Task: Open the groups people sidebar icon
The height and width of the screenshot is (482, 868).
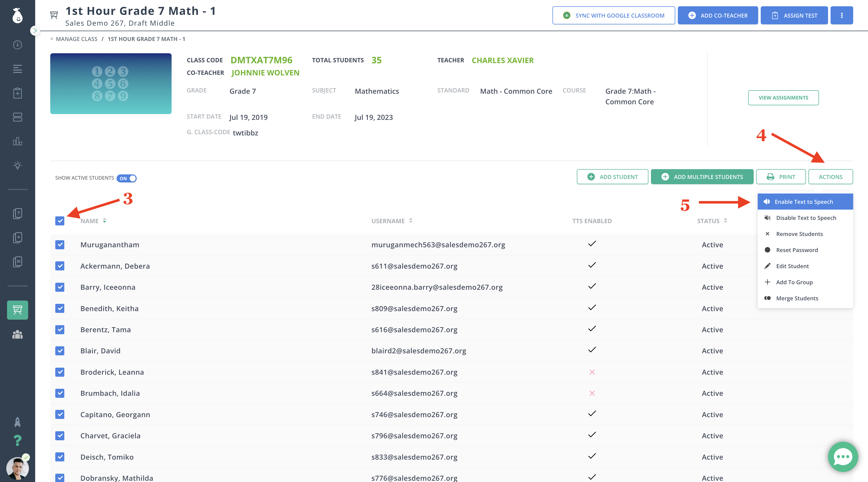Action: click(x=18, y=334)
